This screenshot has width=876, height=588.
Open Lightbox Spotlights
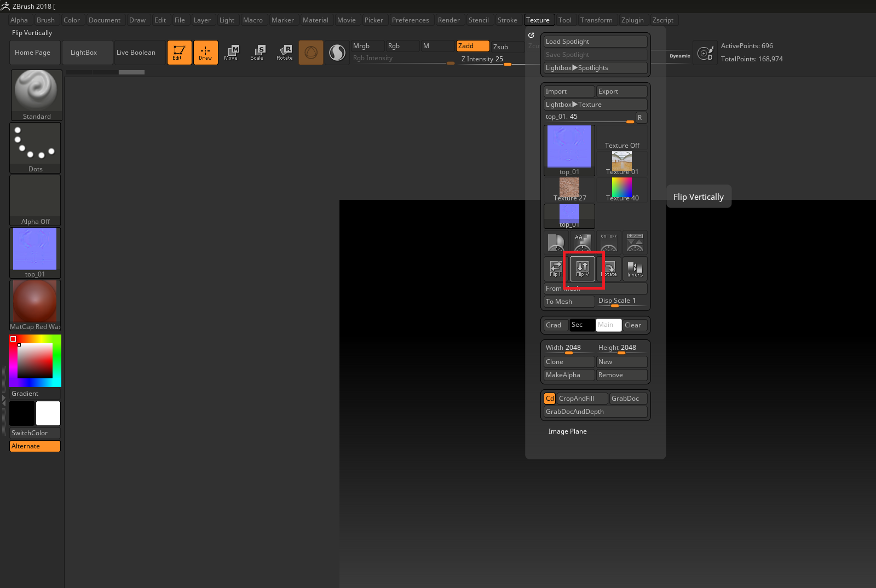click(x=596, y=68)
